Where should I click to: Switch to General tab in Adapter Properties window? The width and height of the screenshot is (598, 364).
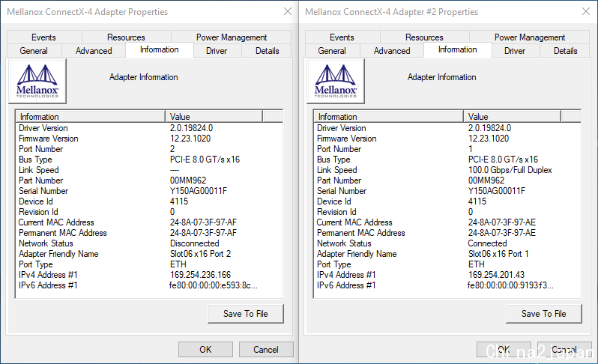(x=34, y=51)
